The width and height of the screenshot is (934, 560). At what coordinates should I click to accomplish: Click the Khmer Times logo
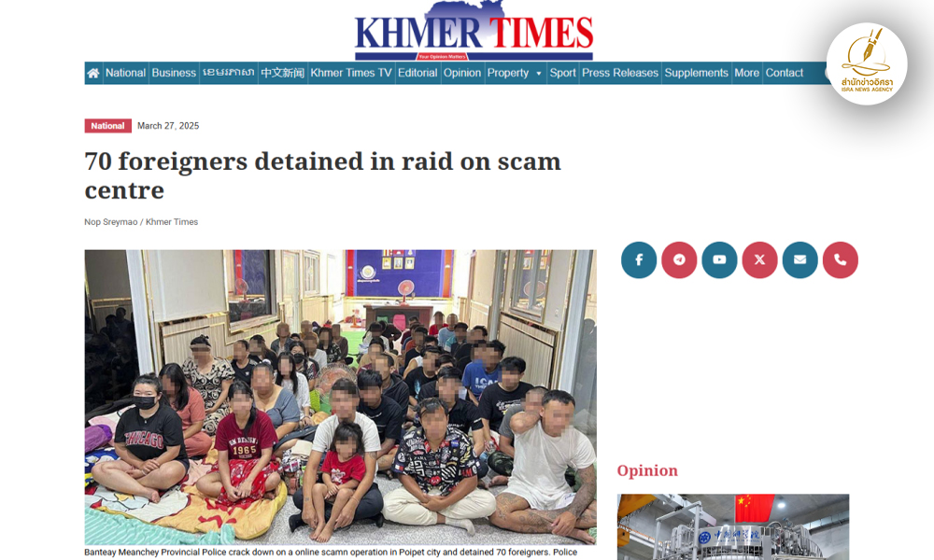click(474, 32)
